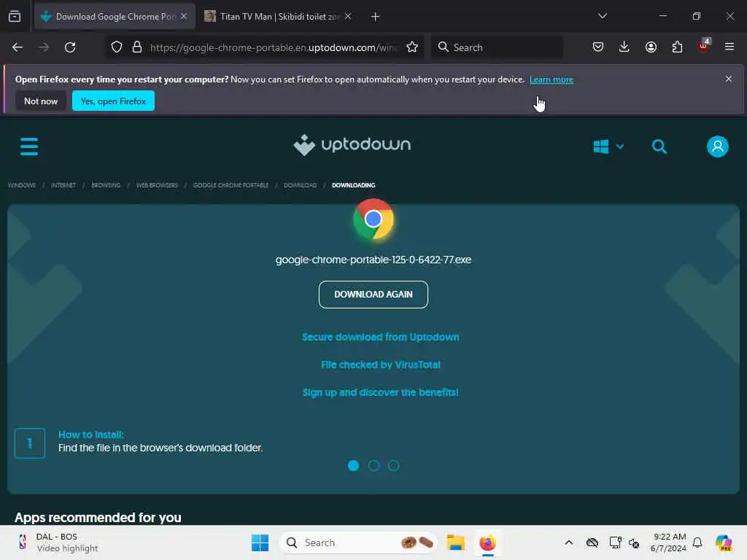This screenshot has height=560, width=747.
Task: Expand Windows platform dropdown on Uptodown
Action: 608,146
